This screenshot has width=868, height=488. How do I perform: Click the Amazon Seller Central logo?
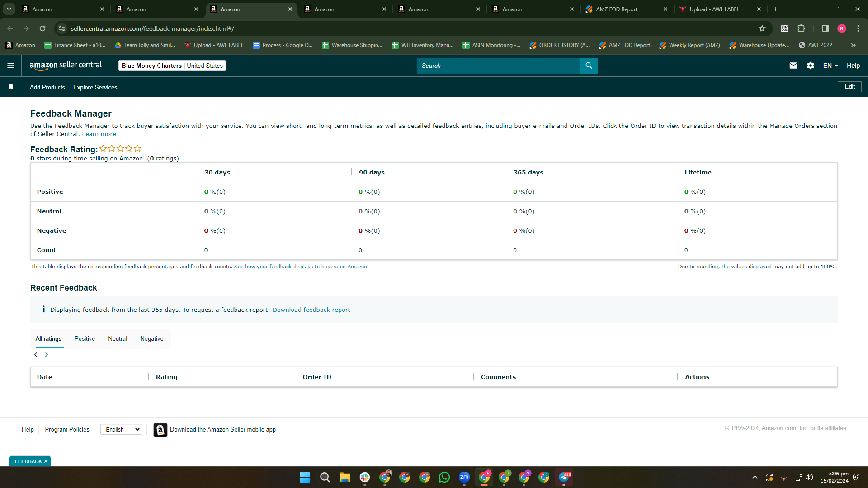(66, 66)
